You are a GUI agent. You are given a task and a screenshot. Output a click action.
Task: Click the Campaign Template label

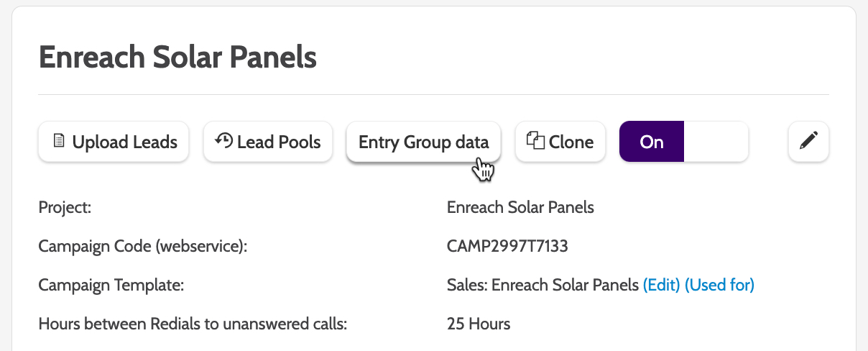pos(111,285)
